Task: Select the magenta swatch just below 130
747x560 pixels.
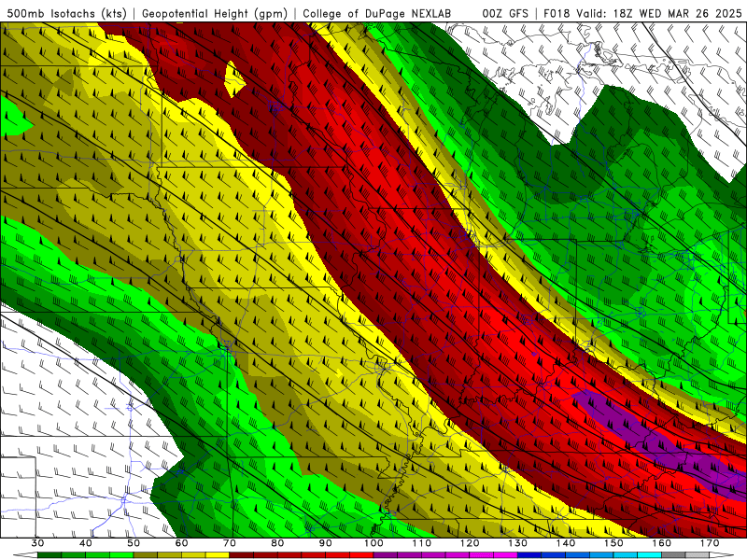Action: coord(506,555)
